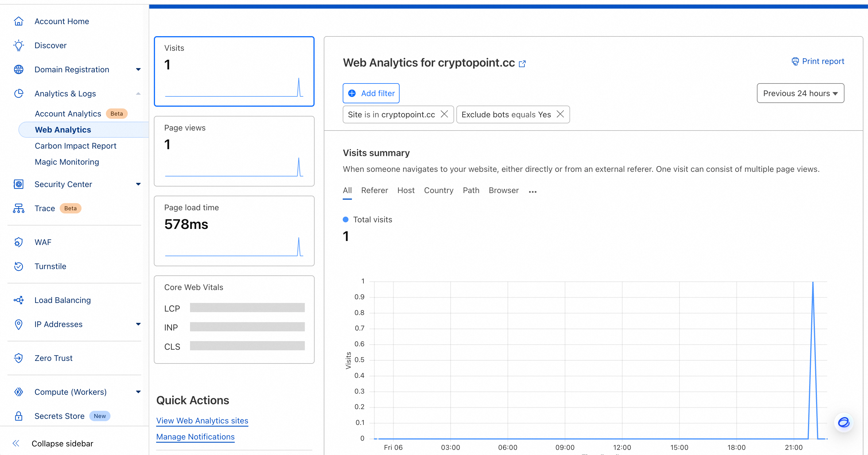
Task: Switch to the Path tab
Action: click(471, 190)
